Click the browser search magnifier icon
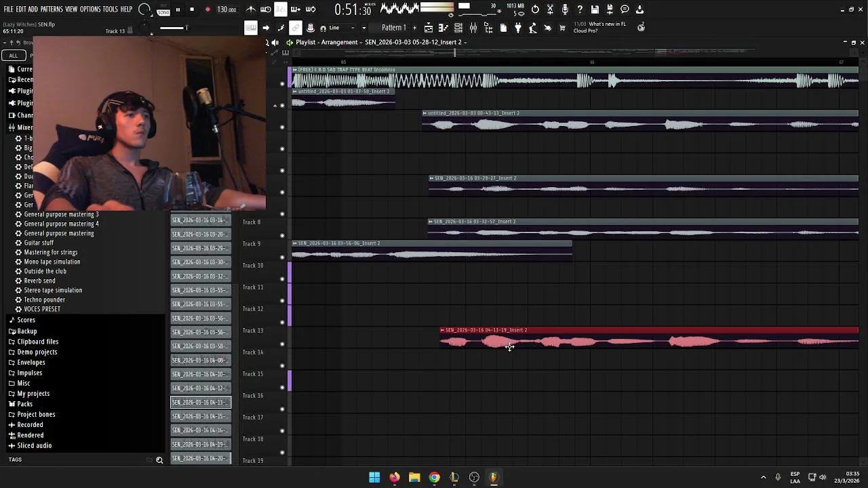 (159, 460)
